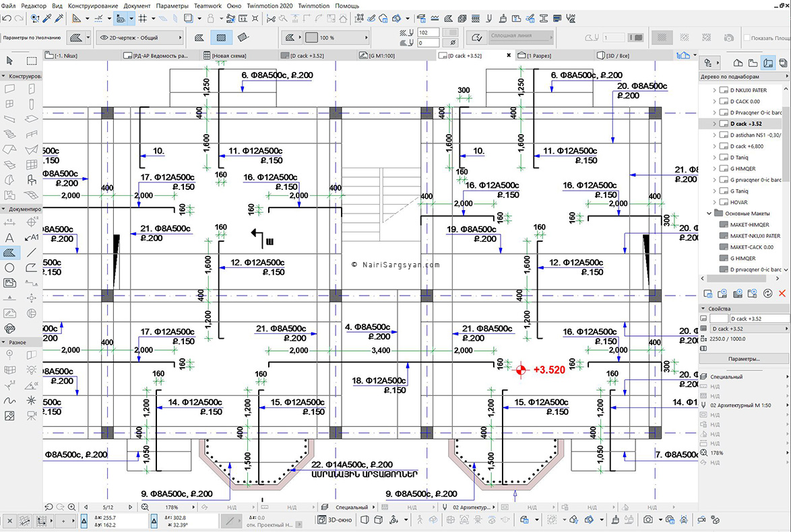Viewport: 791px width, 532px height.
Task: Activate the syringe inject parameters tool
Action: tap(59, 19)
